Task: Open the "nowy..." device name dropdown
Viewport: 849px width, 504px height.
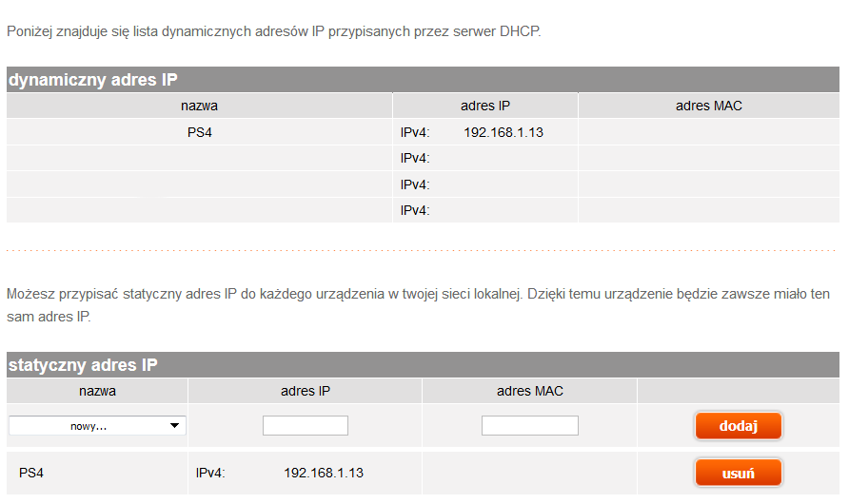Action: coord(97,426)
